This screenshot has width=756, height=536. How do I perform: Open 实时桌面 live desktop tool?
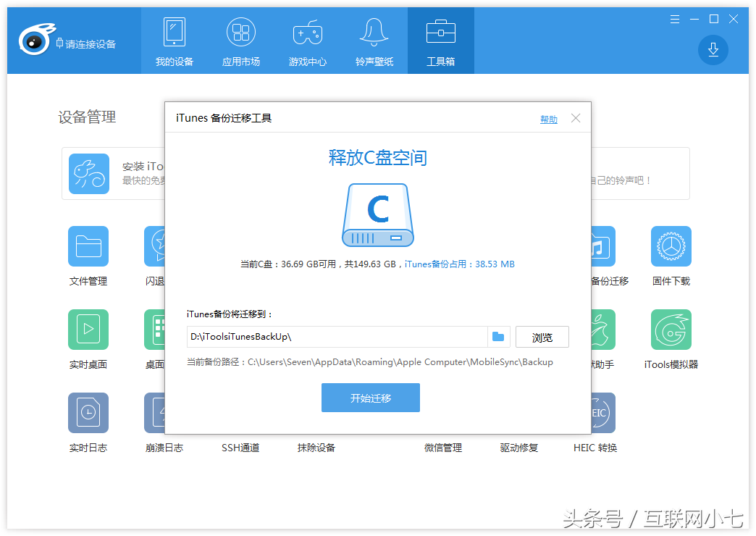(88, 330)
